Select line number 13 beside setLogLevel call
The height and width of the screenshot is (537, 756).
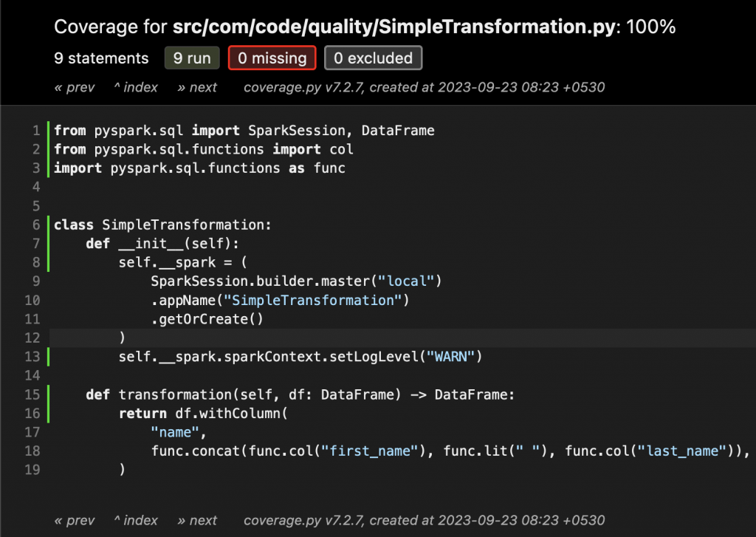pyautogui.click(x=32, y=358)
